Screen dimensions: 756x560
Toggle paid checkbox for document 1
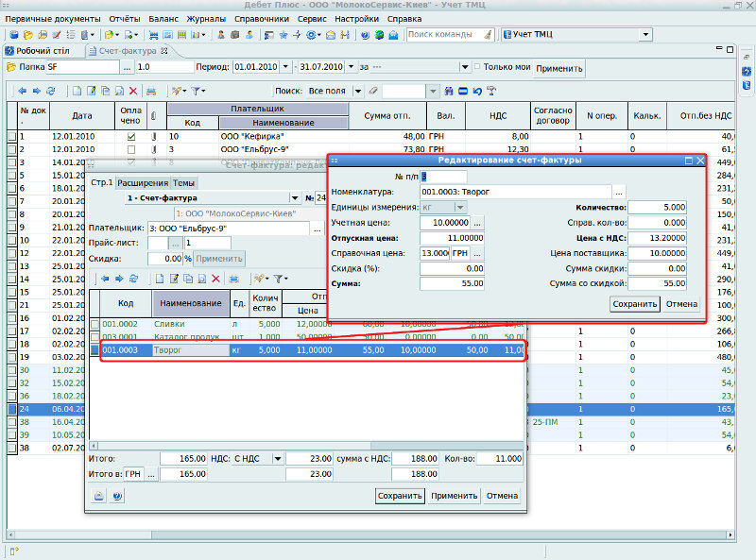[131, 137]
